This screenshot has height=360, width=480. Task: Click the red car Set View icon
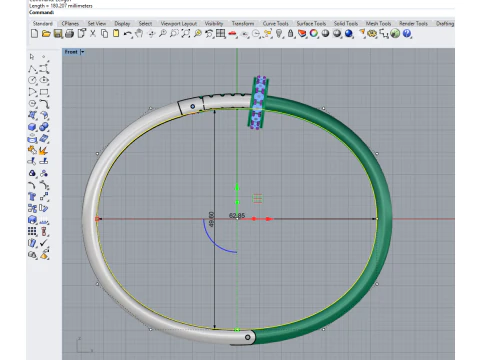pos(232,33)
